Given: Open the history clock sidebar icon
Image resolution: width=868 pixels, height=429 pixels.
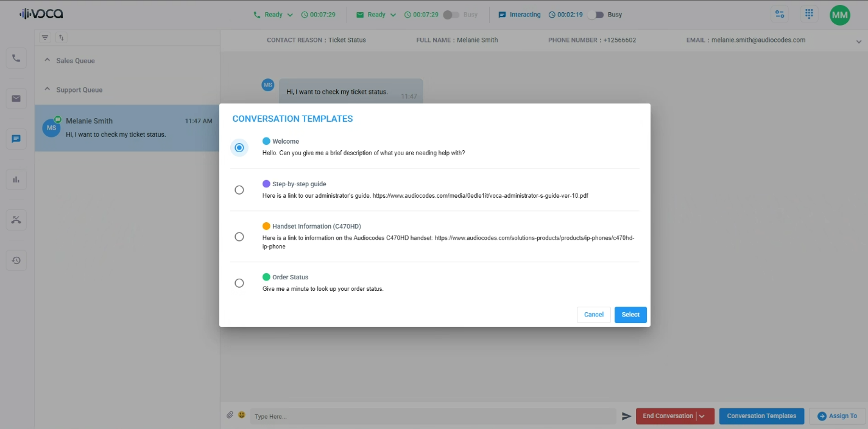Looking at the screenshot, I should (x=16, y=260).
